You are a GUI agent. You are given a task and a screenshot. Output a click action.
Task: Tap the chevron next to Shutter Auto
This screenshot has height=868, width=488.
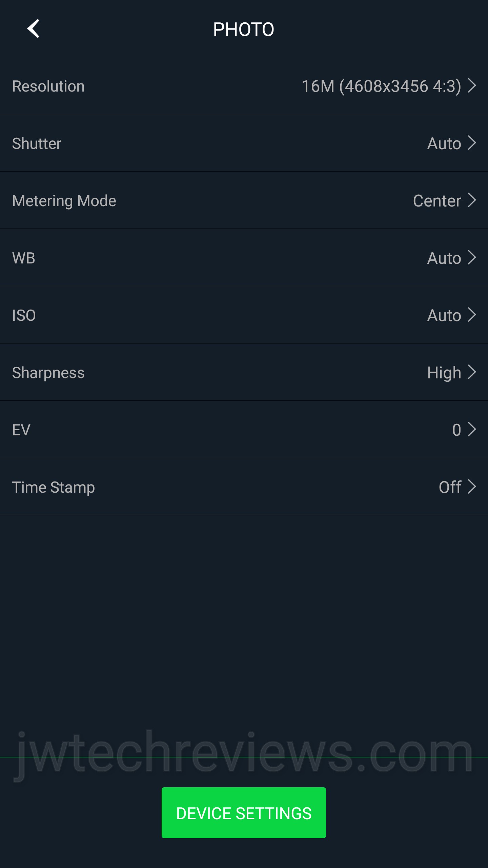[472, 143]
